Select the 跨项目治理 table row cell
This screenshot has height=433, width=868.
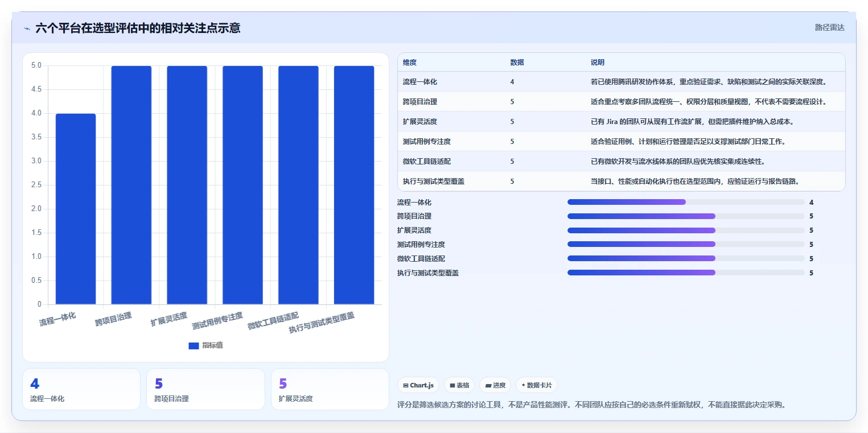[x=420, y=102]
